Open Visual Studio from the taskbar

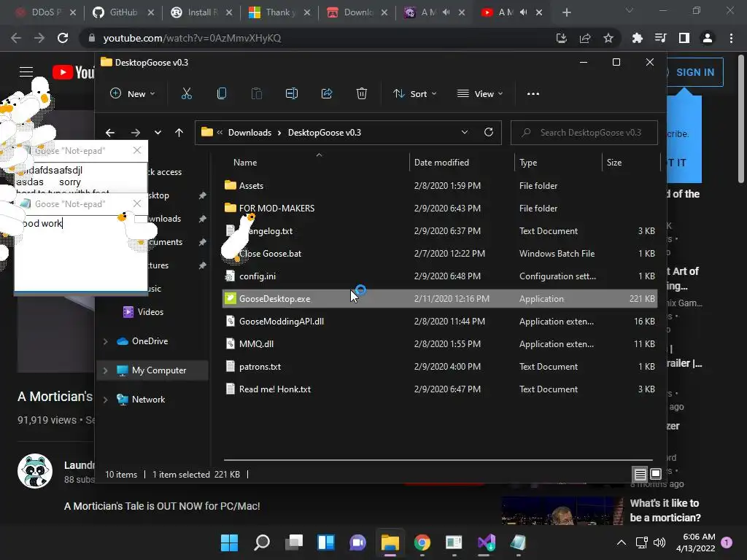click(487, 542)
